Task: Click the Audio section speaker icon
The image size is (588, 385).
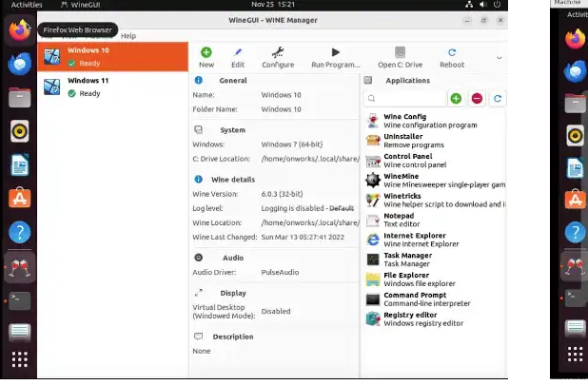Action: coord(198,258)
